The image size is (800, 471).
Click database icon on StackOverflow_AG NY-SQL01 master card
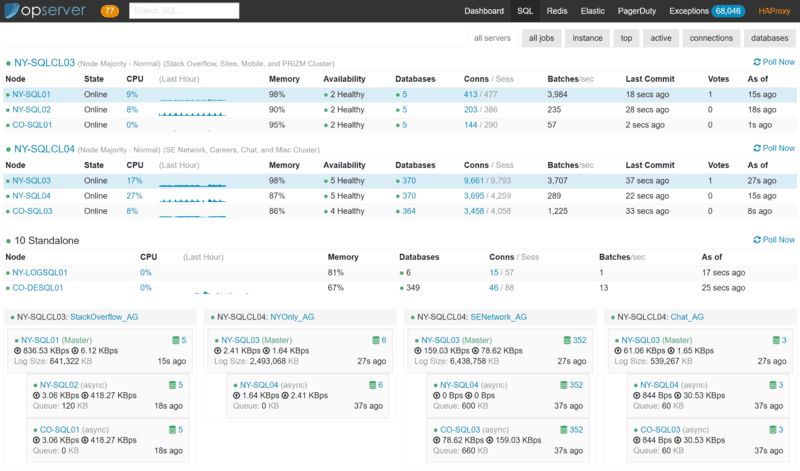coord(173,340)
